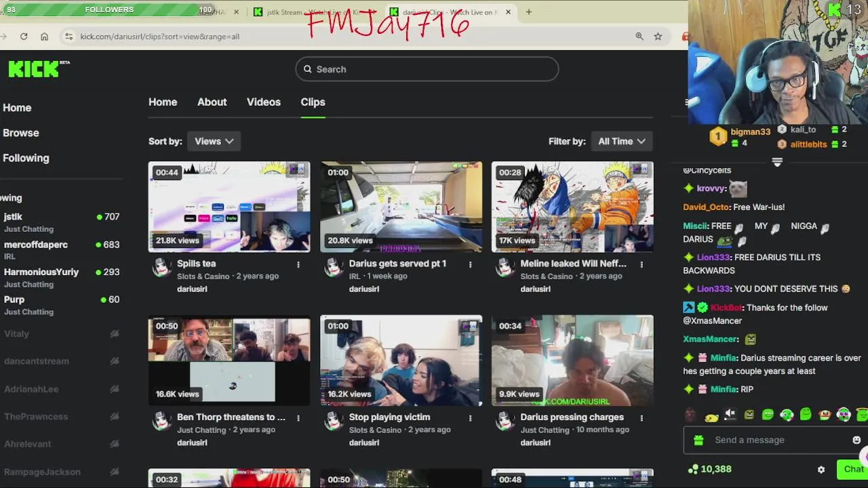Image resolution: width=868 pixels, height=488 pixels.
Task: Switch to channel Home tab
Action: pos(163,102)
